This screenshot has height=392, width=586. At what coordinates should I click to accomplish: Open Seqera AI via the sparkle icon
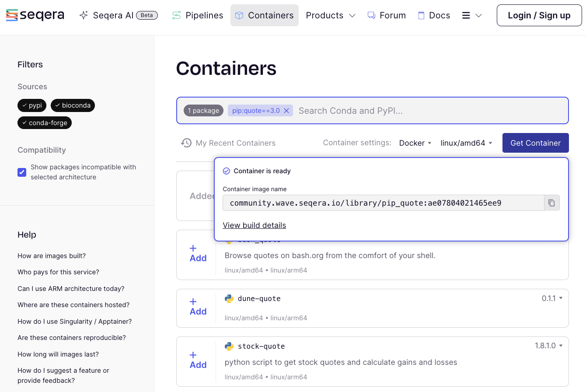click(83, 15)
